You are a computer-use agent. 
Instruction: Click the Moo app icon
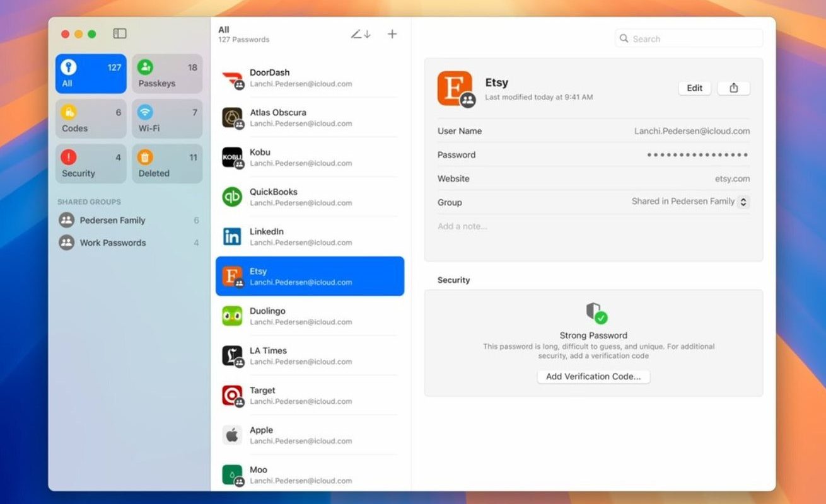(232, 475)
